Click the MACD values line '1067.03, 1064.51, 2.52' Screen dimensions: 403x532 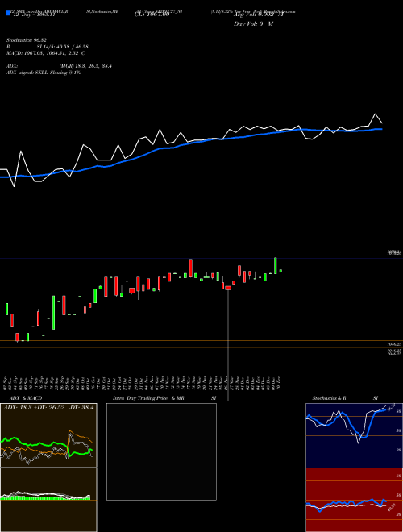tap(45, 53)
